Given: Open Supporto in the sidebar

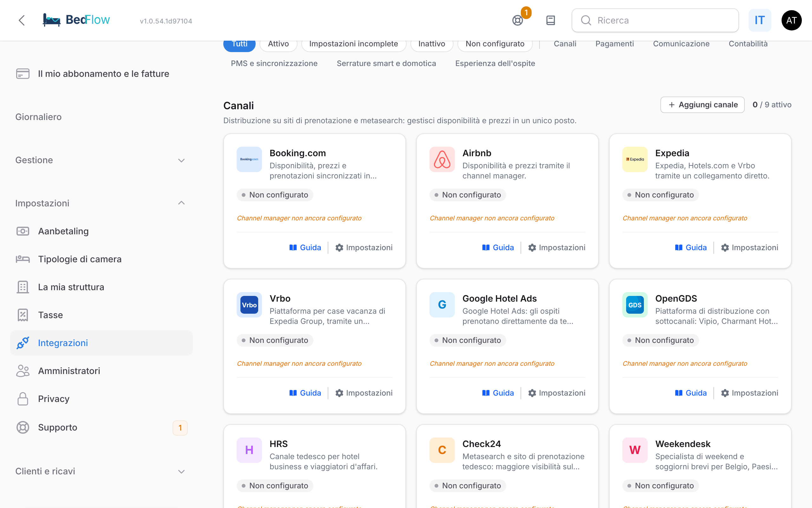Looking at the screenshot, I should pos(101,427).
